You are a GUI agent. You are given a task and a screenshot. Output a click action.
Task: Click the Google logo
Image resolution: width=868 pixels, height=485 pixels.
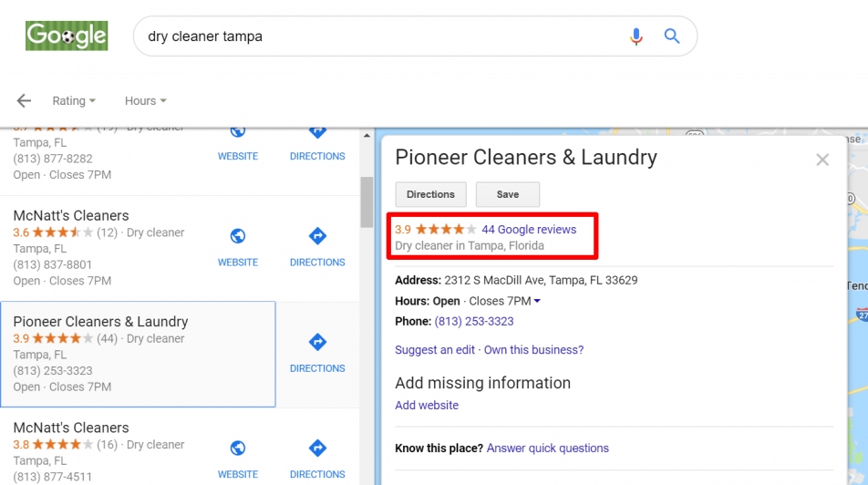tap(67, 36)
